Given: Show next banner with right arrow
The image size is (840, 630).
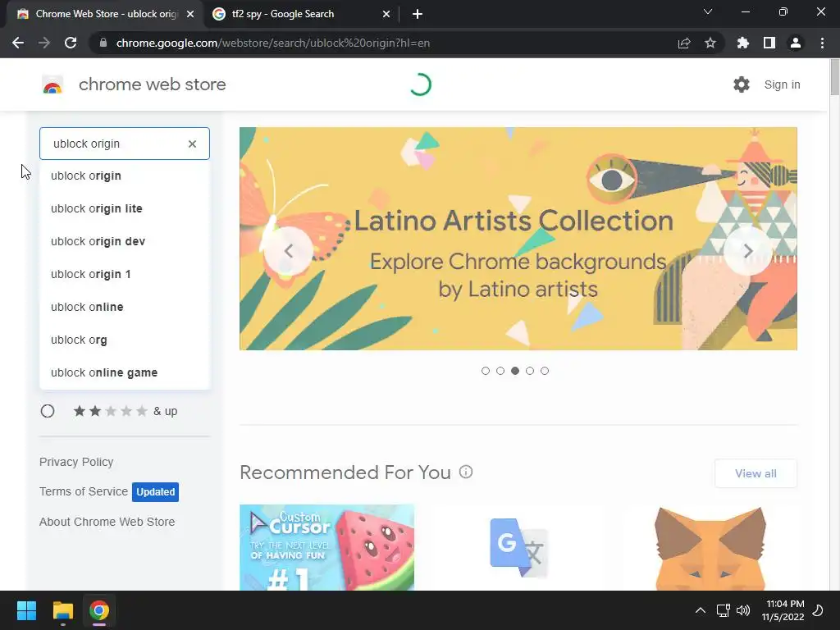Looking at the screenshot, I should [x=748, y=251].
